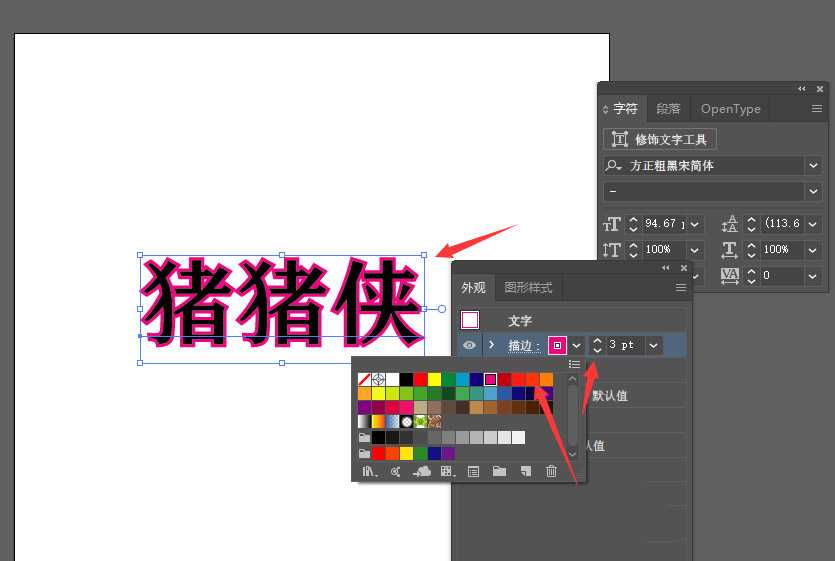The width and height of the screenshot is (835, 561).
Task: Click the tracking VA icon
Action: tap(730, 275)
